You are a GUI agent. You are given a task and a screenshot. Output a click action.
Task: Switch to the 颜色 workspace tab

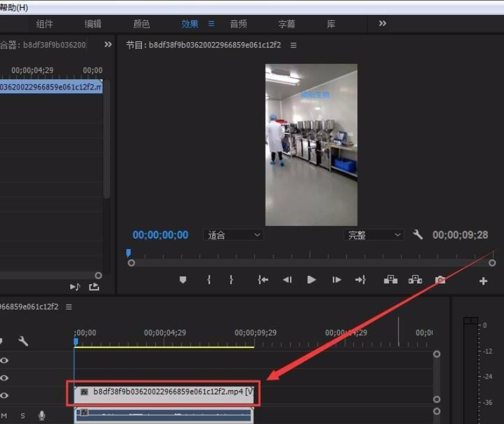[141, 24]
